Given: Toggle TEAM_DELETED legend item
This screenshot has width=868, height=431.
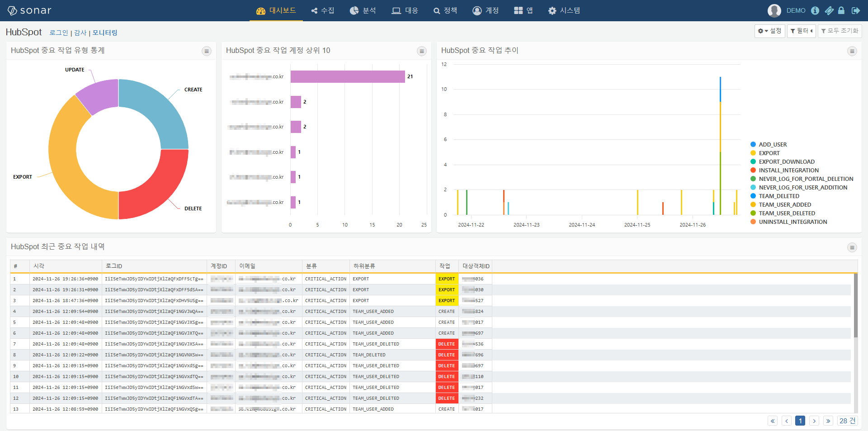Looking at the screenshot, I should [x=775, y=196].
